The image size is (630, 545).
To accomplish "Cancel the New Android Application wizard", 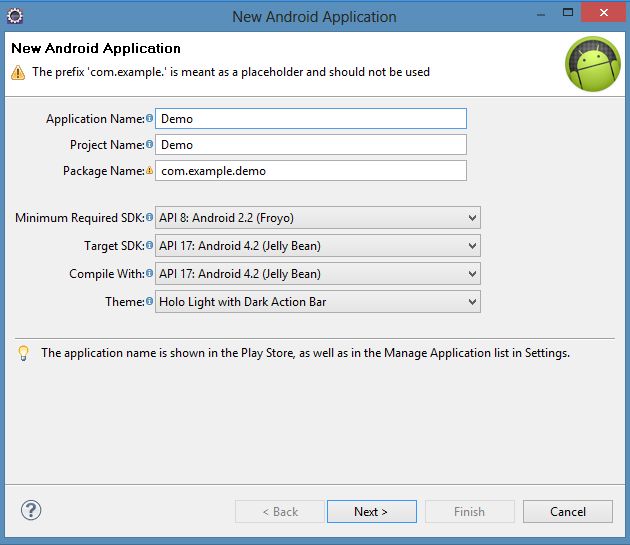I will (x=567, y=511).
